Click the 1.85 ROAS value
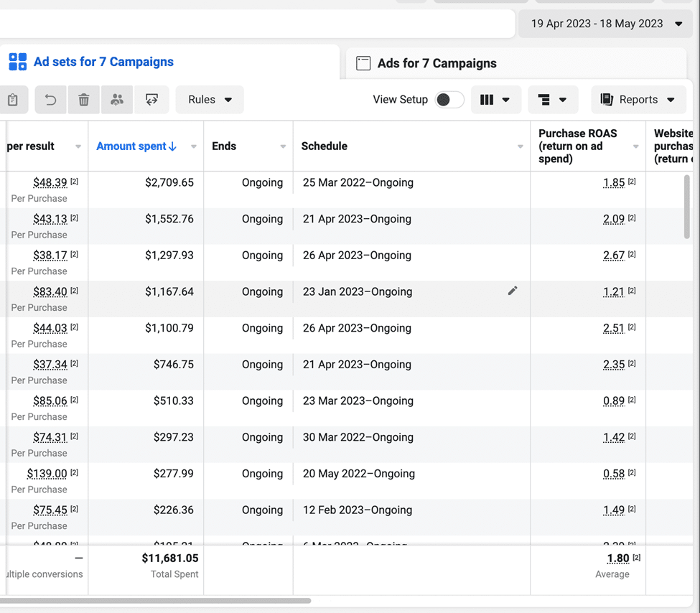This screenshot has width=700, height=613. tap(614, 182)
